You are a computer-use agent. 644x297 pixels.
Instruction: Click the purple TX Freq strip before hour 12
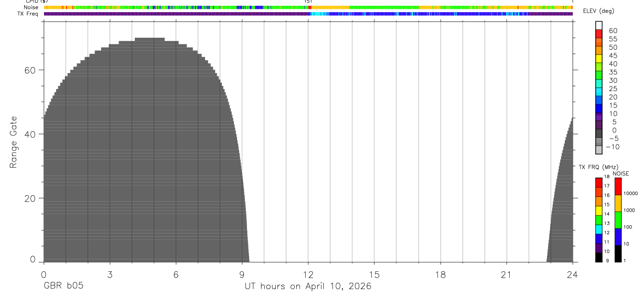pos(177,14)
